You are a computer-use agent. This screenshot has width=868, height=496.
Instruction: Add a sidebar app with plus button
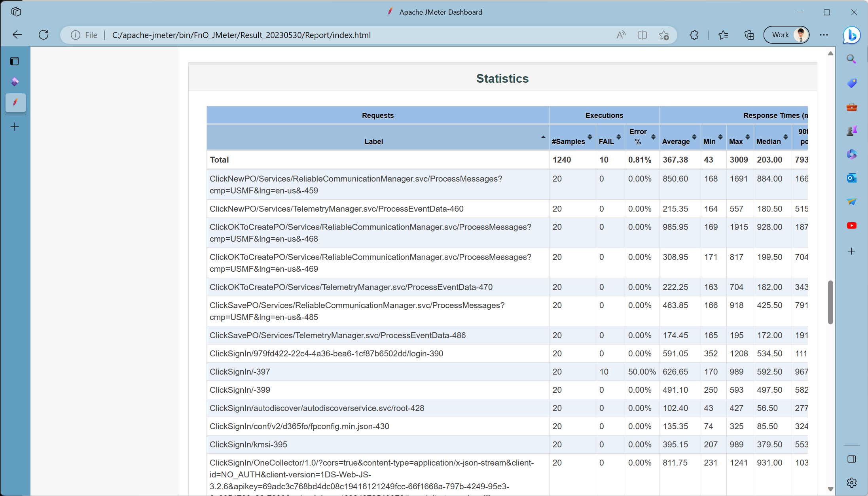point(851,251)
